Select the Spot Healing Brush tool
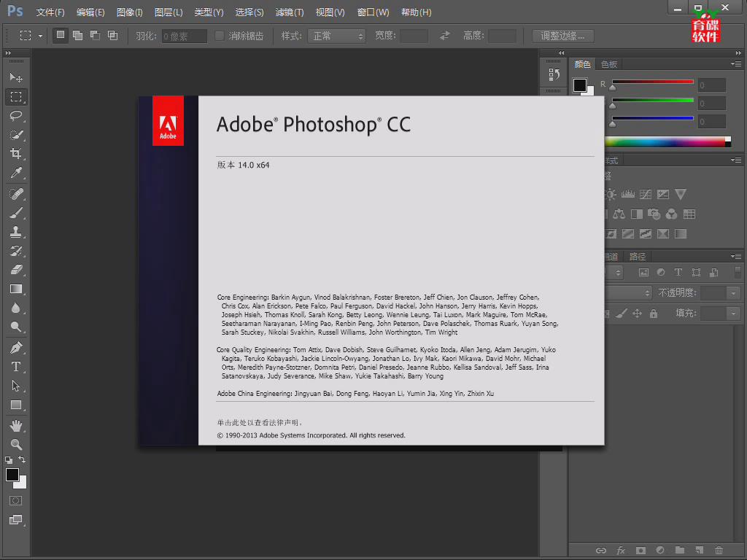The image size is (747, 560). pyautogui.click(x=16, y=194)
